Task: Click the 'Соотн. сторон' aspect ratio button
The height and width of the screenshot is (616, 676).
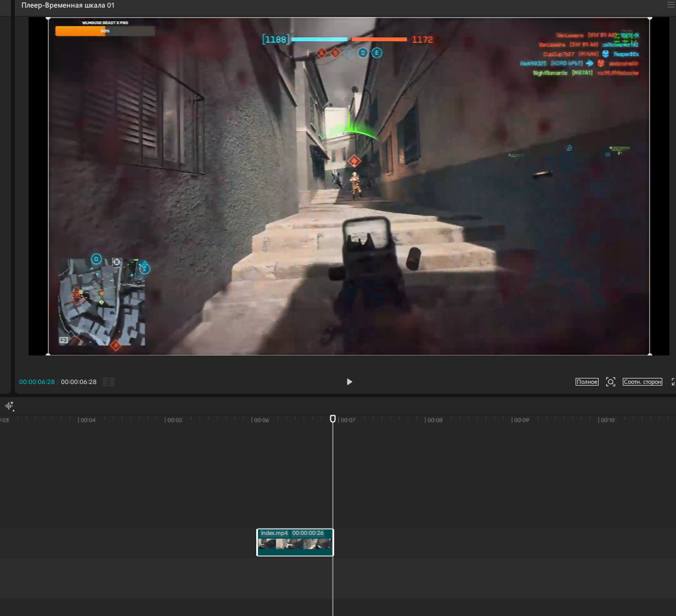Action: coord(643,382)
